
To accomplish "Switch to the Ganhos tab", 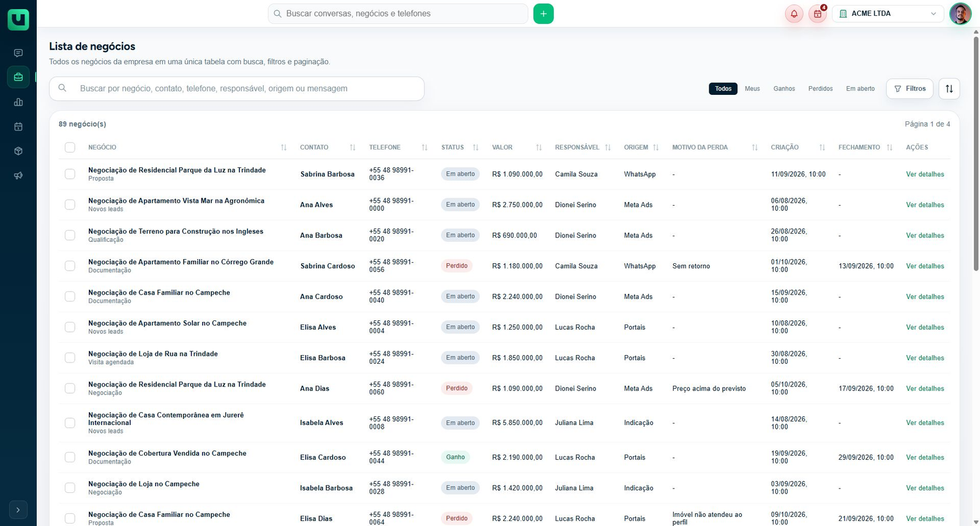I will (x=784, y=89).
